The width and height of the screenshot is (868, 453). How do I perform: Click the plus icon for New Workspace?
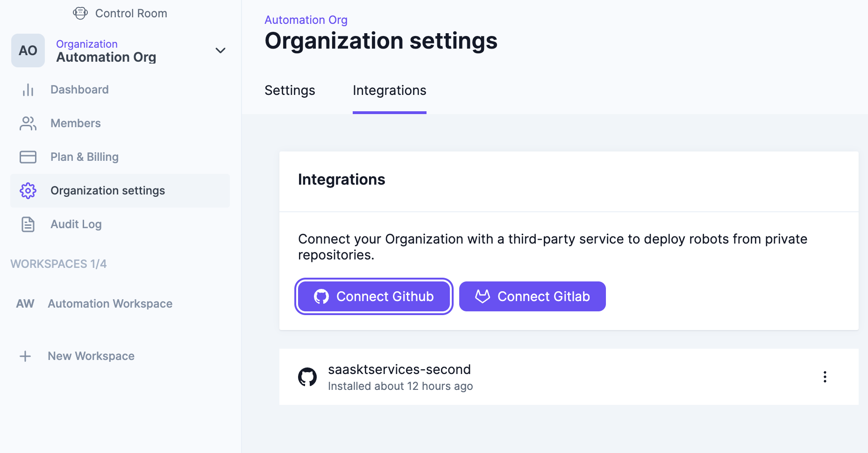pyautogui.click(x=25, y=356)
